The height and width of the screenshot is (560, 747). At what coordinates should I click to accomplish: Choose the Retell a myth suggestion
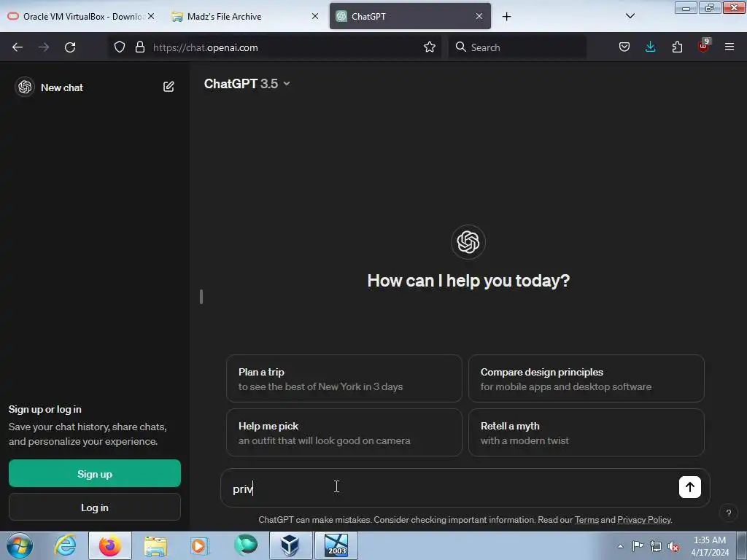tap(586, 432)
